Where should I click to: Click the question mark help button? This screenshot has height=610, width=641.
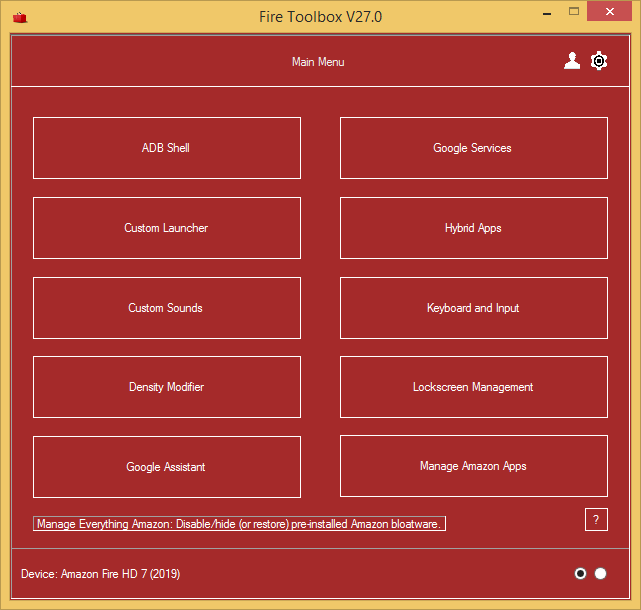click(x=596, y=520)
